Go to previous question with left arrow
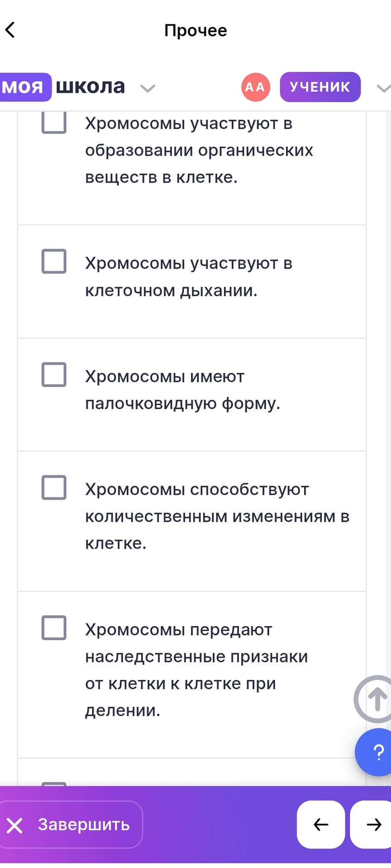This screenshot has width=391, height=868. pyautogui.click(x=321, y=825)
